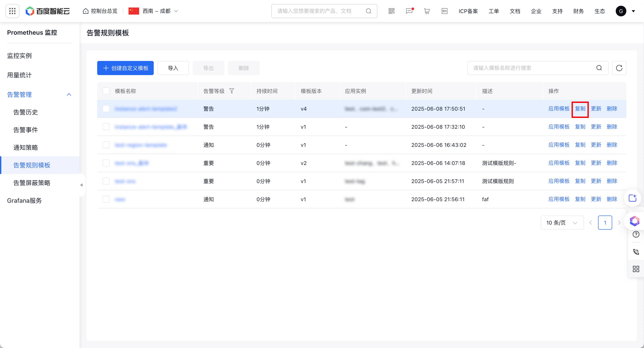644x348 pixels.
Task: Refresh the template list
Action: point(619,68)
